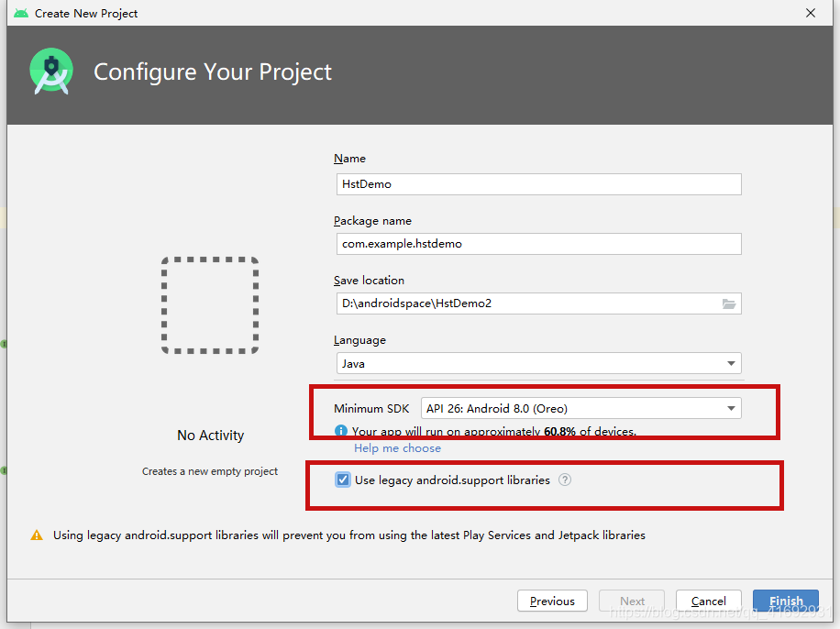
Task: Focus the Name field containing HstDemo
Action: click(539, 184)
